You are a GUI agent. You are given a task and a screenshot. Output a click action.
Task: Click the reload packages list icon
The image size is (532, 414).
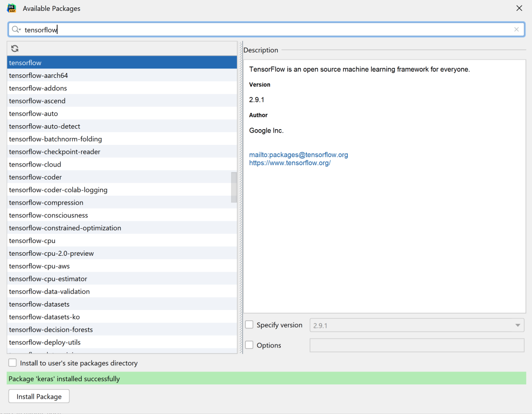click(15, 48)
